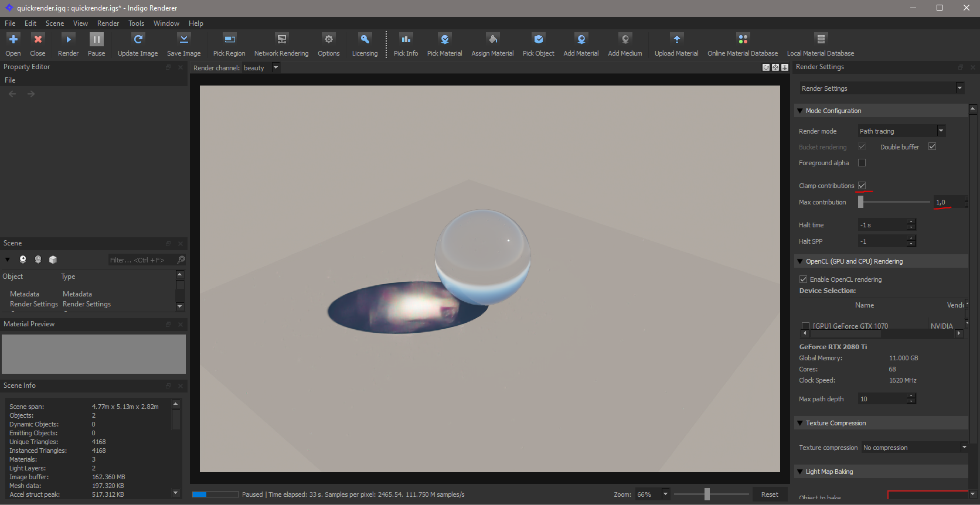Click the Add Medium icon
Viewport: 980px width, 505px height.
pyautogui.click(x=625, y=40)
